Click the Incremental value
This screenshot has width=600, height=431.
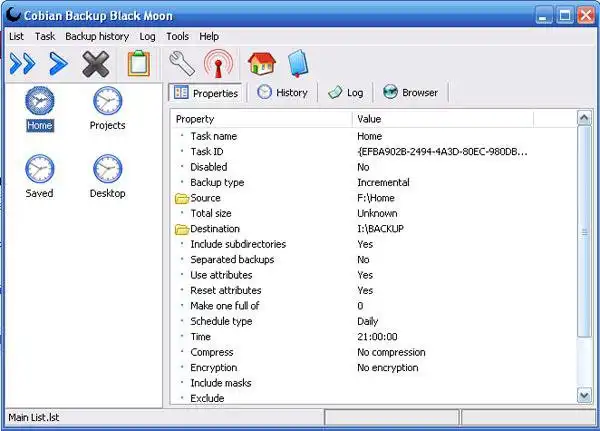pyautogui.click(x=383, y=183)
